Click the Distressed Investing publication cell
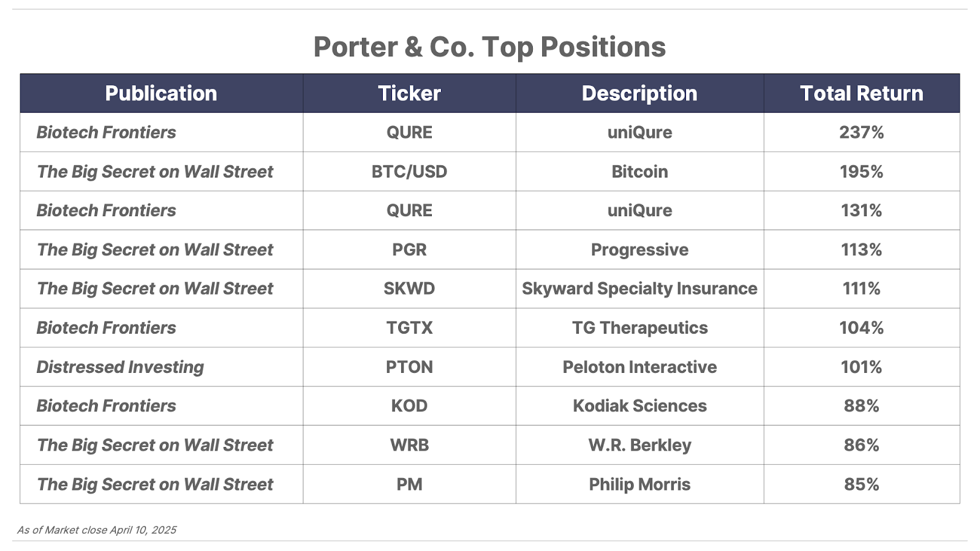Image resolution: width=980 pixels, height=551 pixels. tap(162, 367)
